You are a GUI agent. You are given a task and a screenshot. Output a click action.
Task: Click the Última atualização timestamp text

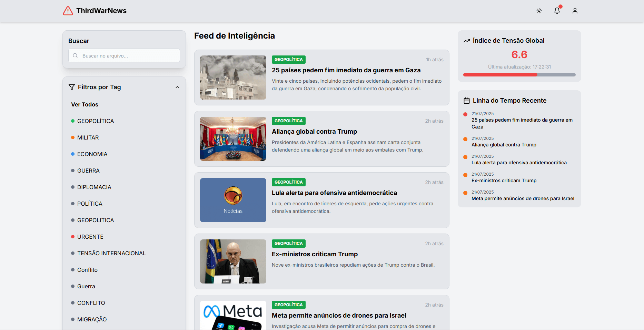[x=519, y=67]
